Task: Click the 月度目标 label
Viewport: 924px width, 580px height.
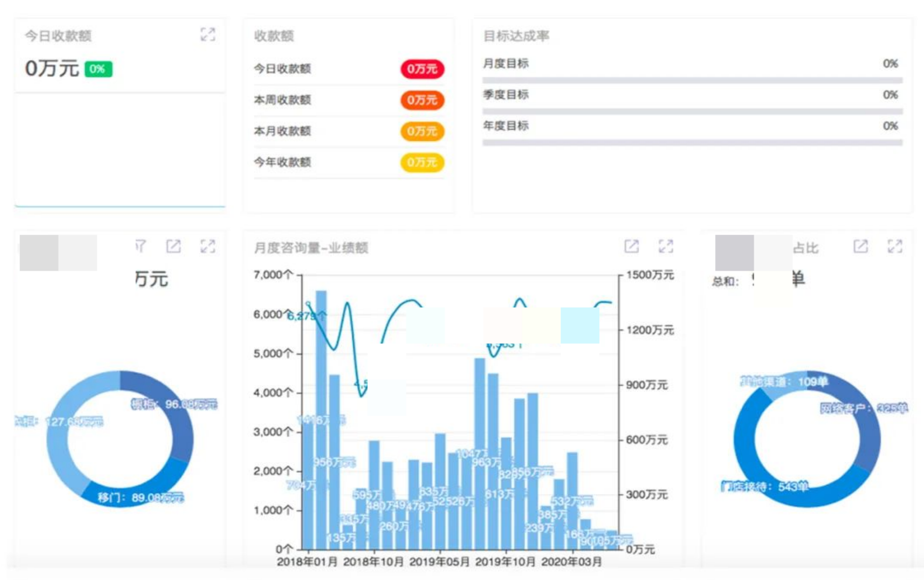Action: [x=506, y=63]
